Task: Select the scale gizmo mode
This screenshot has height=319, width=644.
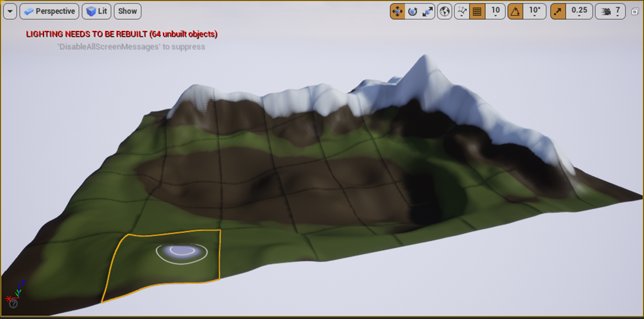Action: (427, 11)
